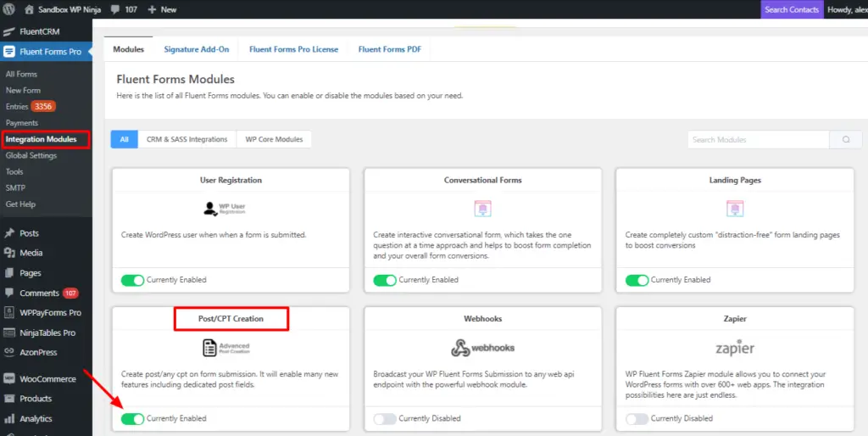Click the Zapier card title
The width and height of the screenshot is (868, 436).
click(x=735, y=319)
